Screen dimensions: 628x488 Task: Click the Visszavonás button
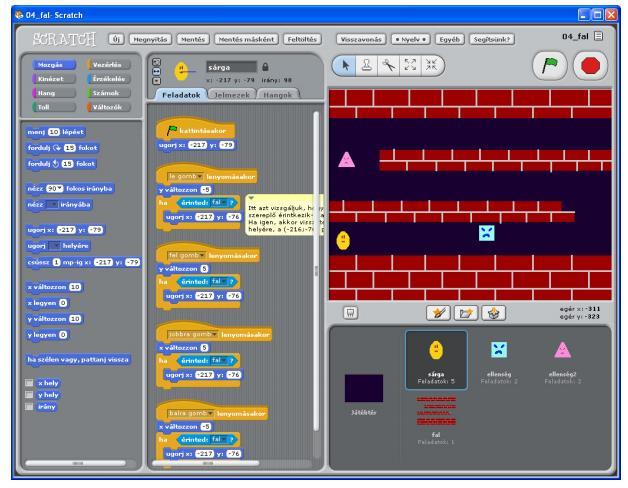point(361,39)
